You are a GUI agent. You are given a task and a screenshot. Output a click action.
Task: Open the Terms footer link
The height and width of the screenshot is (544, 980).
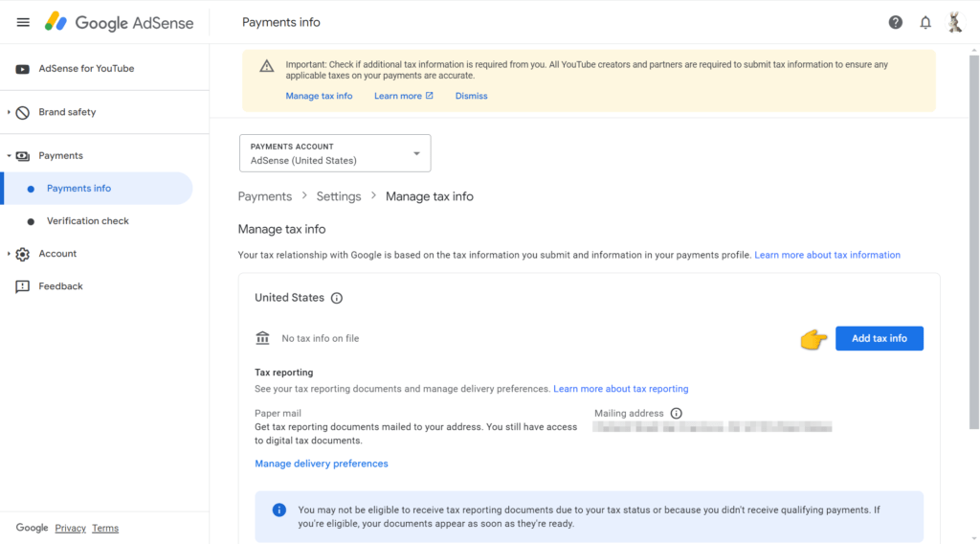coord(105,529)
